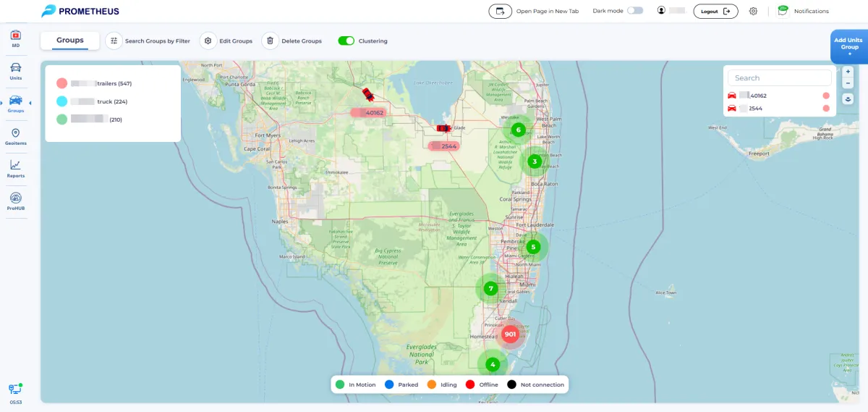
Task: Click red truck marker above 2544 label
Action: [x=444, y=128]
